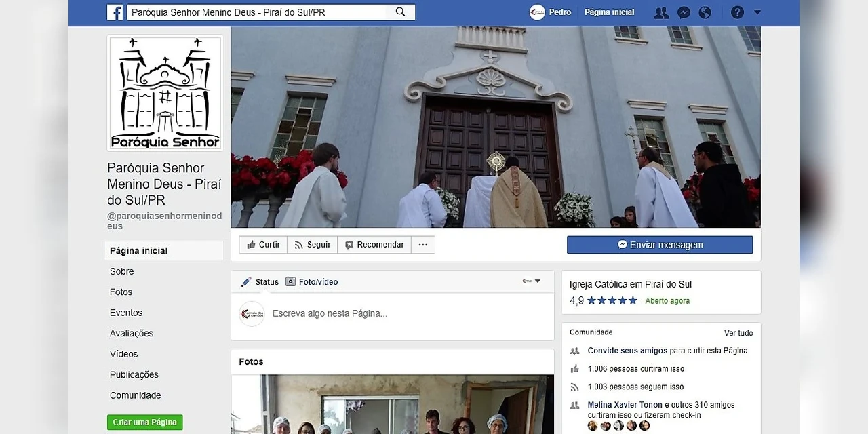Click the Facebook logo icon
The image size is (868, 434).
[x=115, y=12]
